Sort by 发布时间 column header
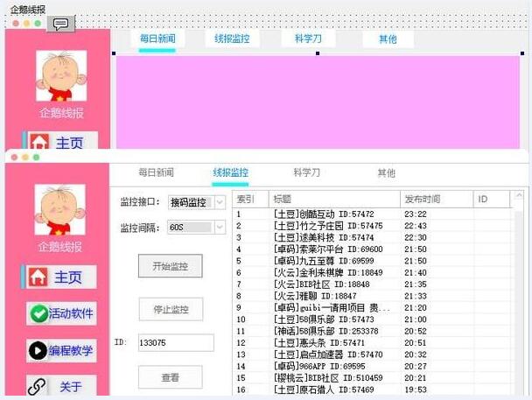 (437, 200)
